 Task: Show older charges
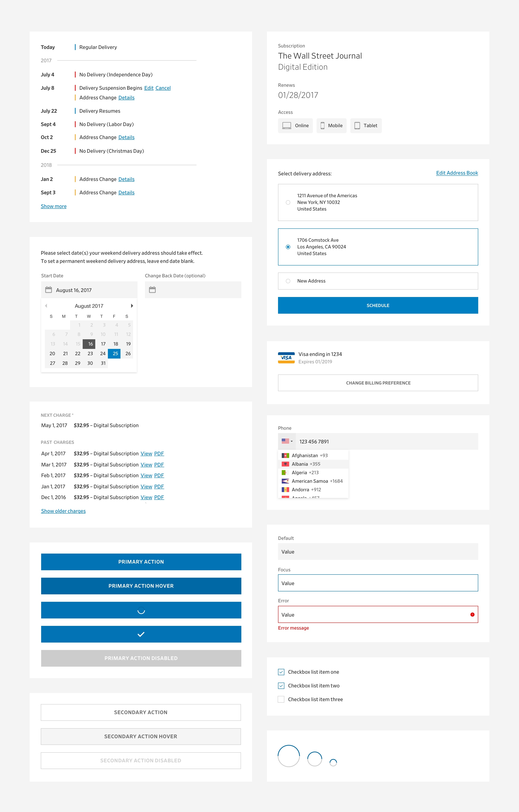click(x=63, y=511)
